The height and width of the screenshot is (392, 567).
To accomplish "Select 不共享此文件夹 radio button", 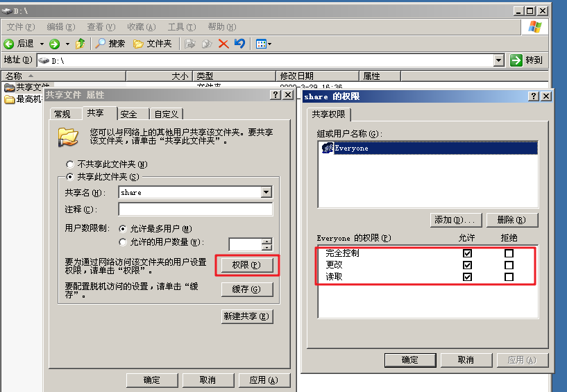I will tap(70, 164).
